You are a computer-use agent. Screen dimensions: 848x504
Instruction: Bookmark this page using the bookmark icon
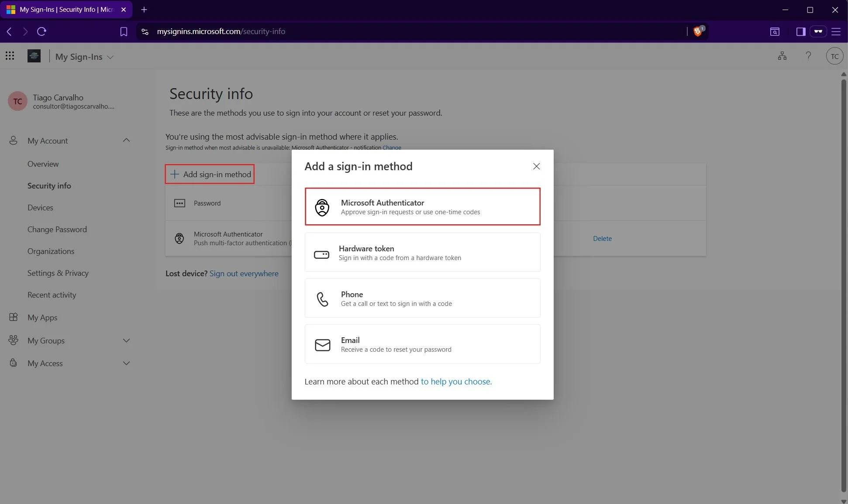pyautogui.click(x=124, y=31)
